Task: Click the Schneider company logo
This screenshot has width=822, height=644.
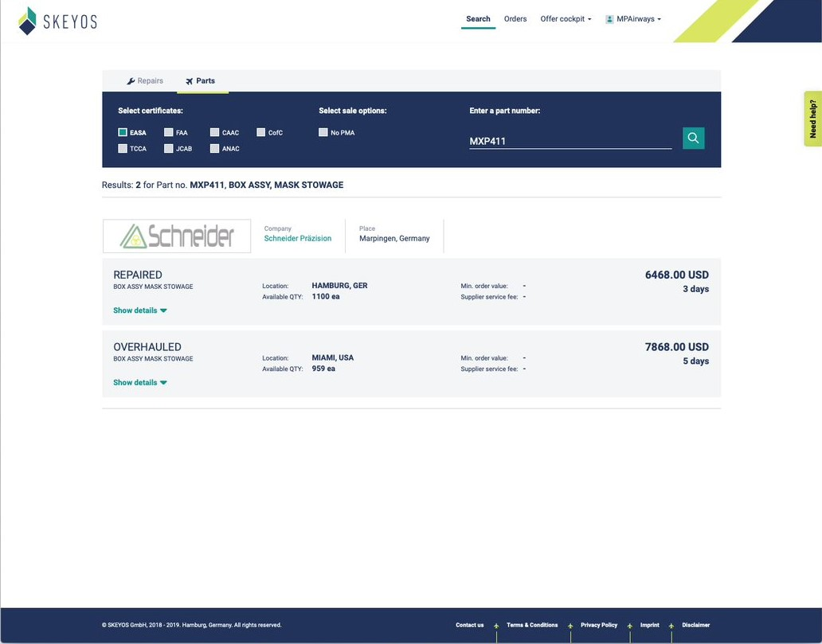Action: coord(177,236)
